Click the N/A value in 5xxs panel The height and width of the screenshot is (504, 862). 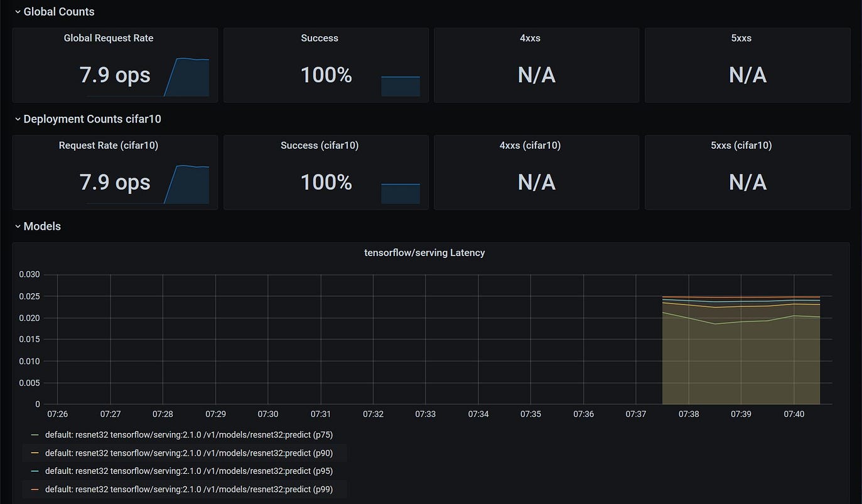(748, 75)
